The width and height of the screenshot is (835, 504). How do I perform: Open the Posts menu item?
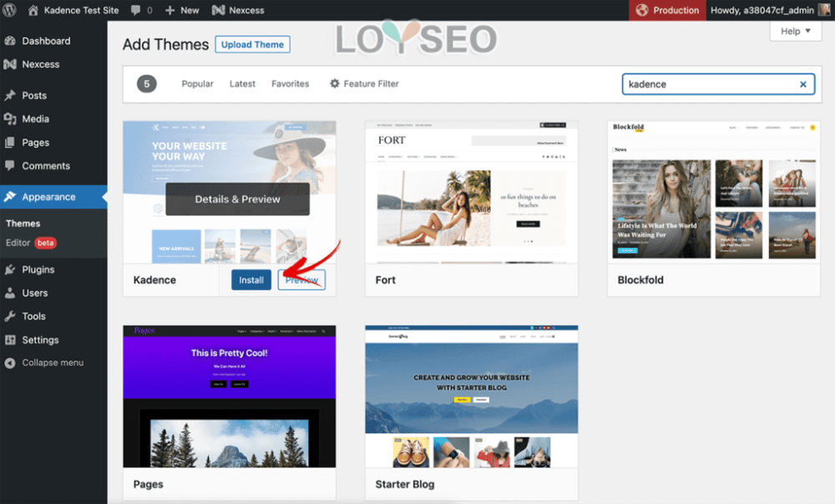pos(34,96)
